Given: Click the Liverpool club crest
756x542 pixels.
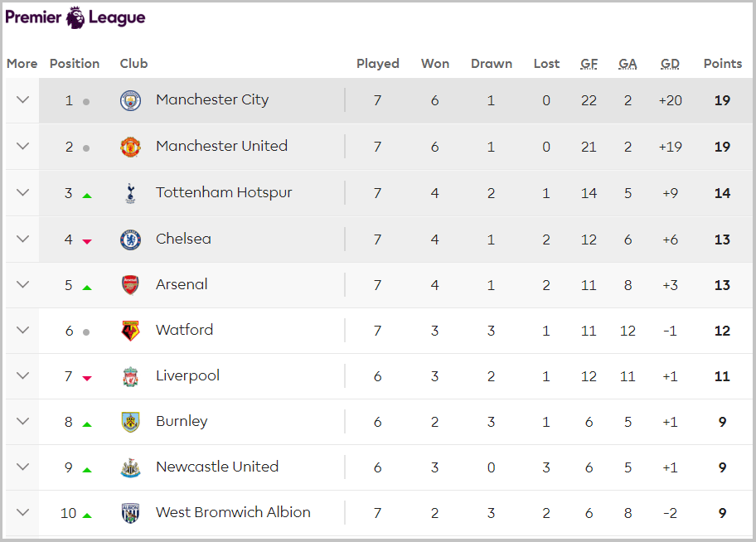Looking at the screenshot, I should (130, 376).
